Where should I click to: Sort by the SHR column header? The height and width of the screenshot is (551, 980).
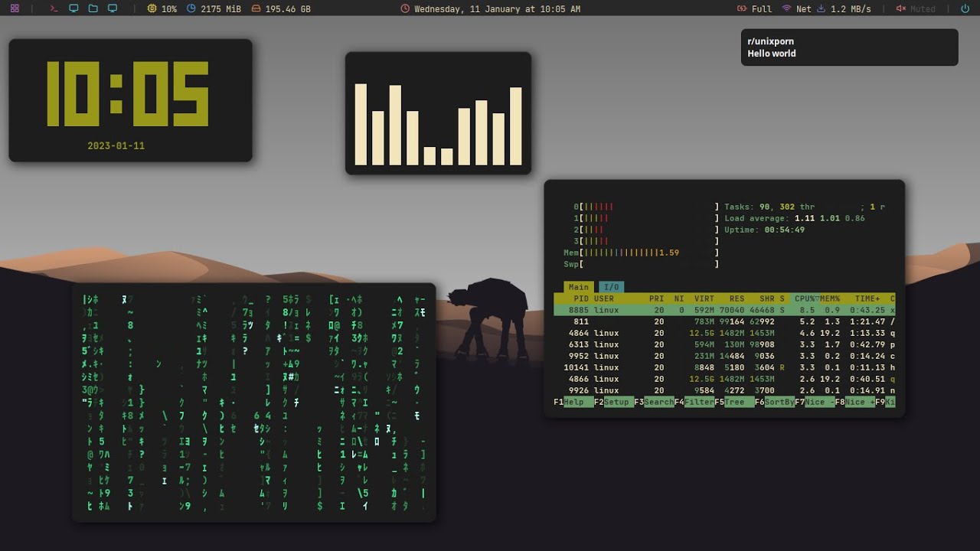[x=767, y=298]
